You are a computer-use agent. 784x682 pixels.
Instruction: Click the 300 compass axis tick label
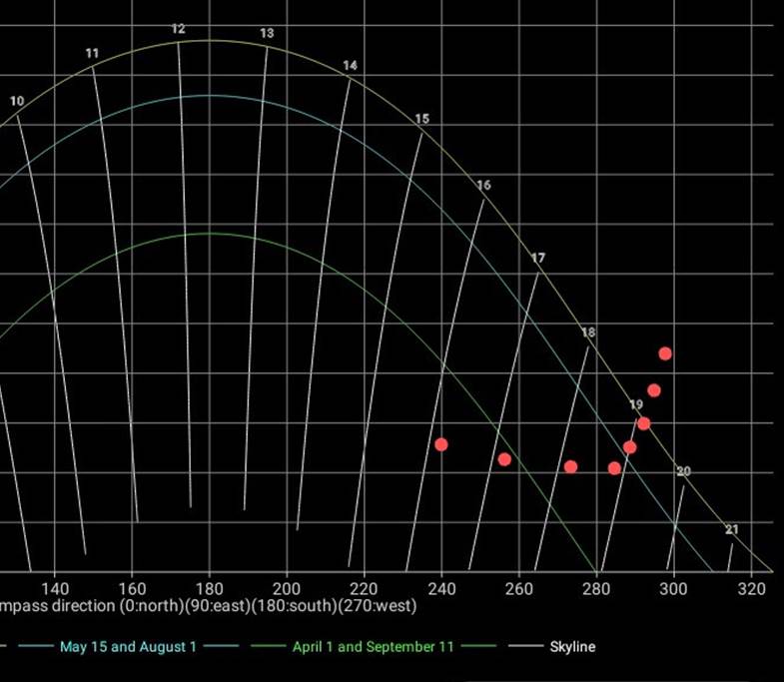pos(674,588)
